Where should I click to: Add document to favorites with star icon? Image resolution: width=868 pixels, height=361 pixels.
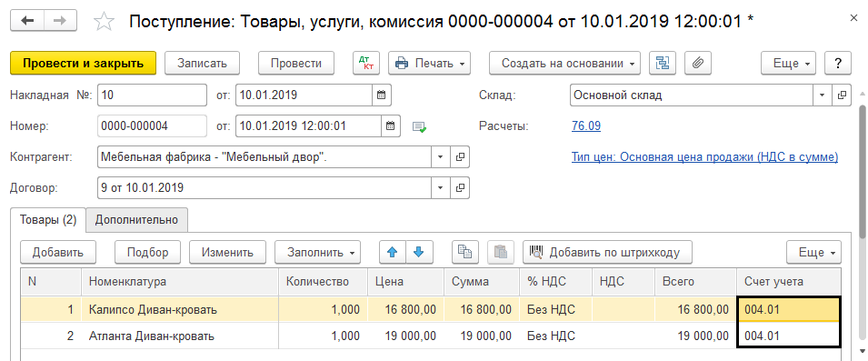pyautogui.click(x=104, y=22)
